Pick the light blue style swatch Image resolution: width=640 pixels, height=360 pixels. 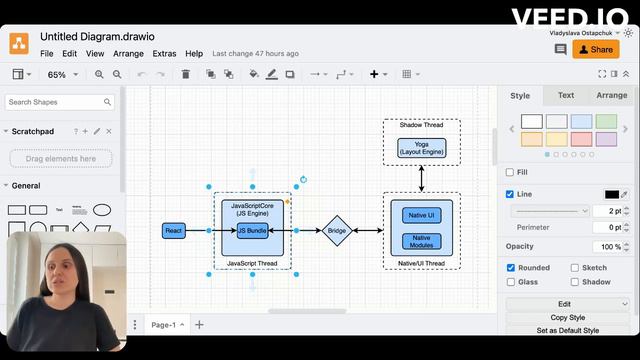click(581, 122)
